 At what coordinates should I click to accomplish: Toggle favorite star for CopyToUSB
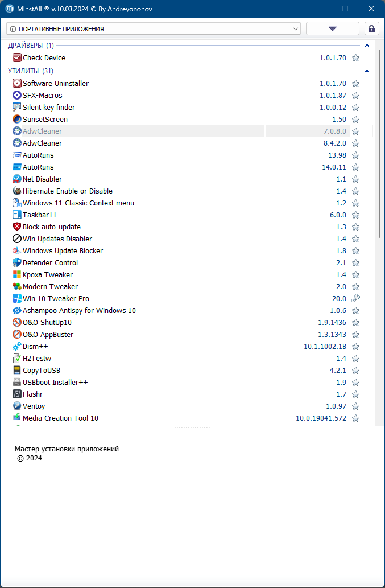coord(356,370)
